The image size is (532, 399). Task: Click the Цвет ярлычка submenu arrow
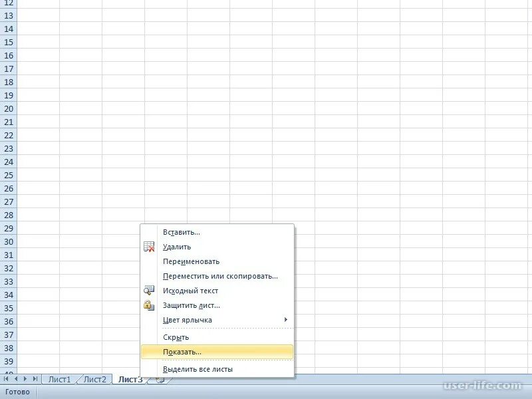[x=286, y=320]
